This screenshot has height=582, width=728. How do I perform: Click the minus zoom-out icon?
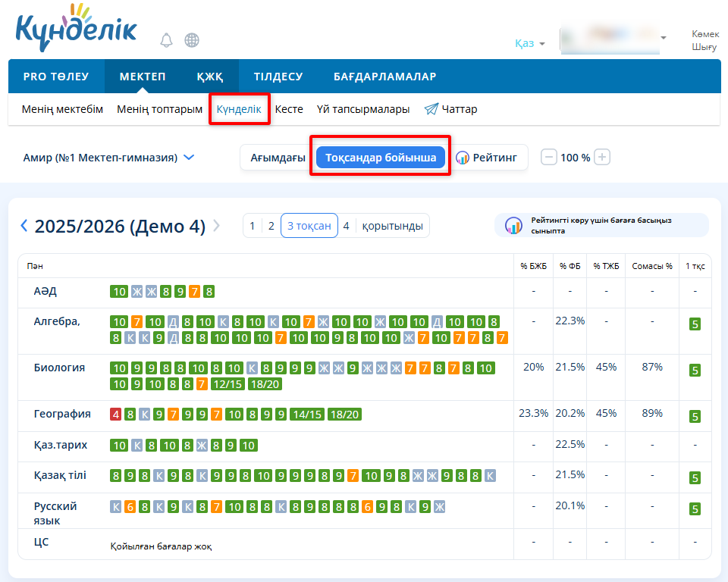pos(548,157)
